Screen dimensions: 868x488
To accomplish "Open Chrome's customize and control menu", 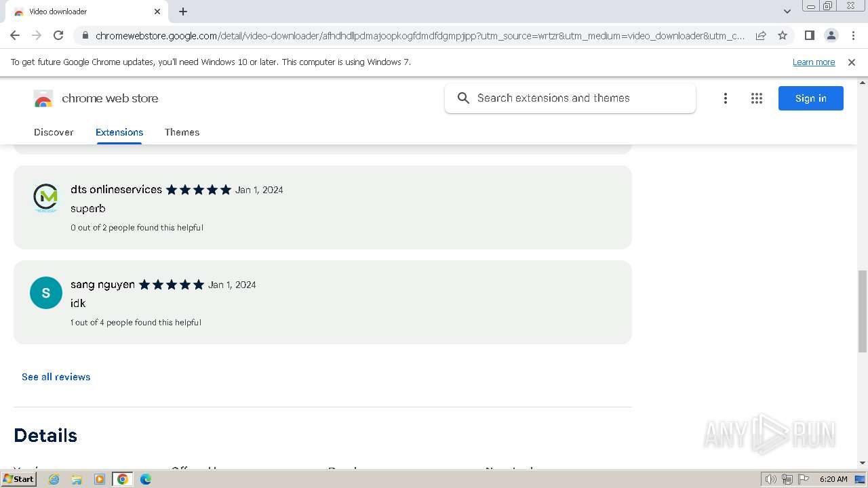I will click(853, 35).
